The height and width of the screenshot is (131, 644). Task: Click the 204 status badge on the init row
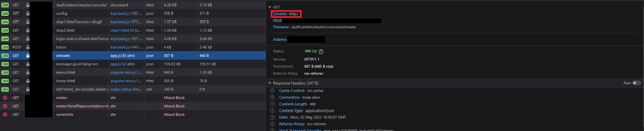click(x=5, y=89)
